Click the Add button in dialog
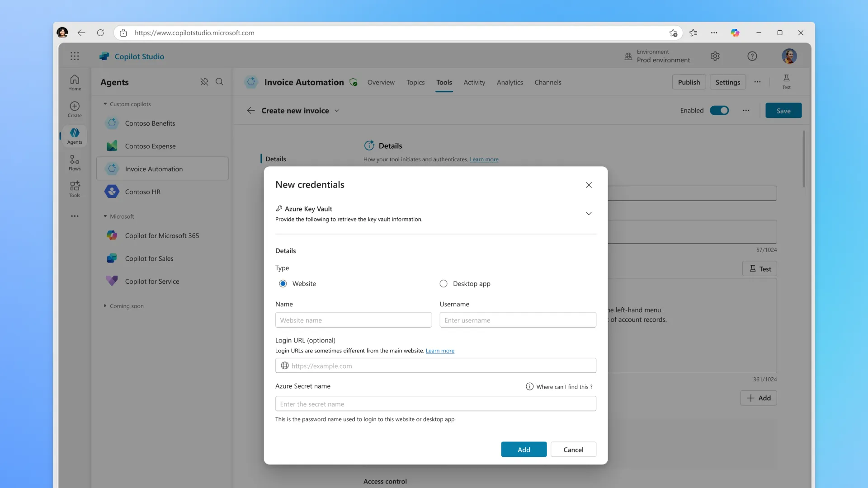This screenshot has width=868, height=488. [x=524, y=449]
